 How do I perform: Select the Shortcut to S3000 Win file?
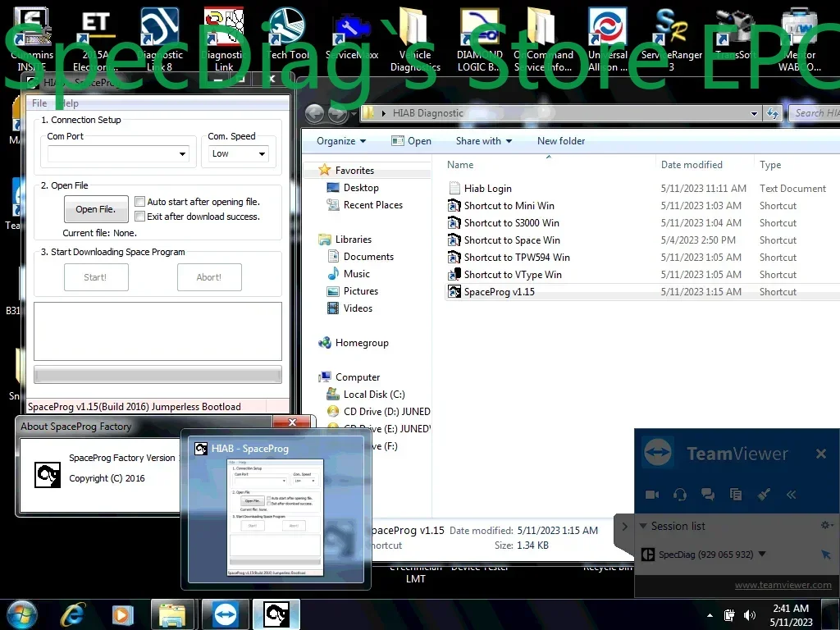click(x=511, y=223)
